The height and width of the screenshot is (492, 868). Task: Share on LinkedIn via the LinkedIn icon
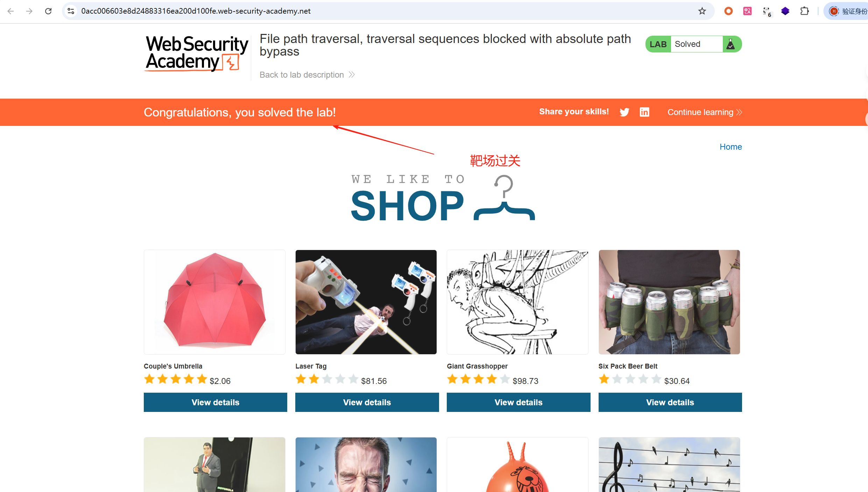pos(644,112)
